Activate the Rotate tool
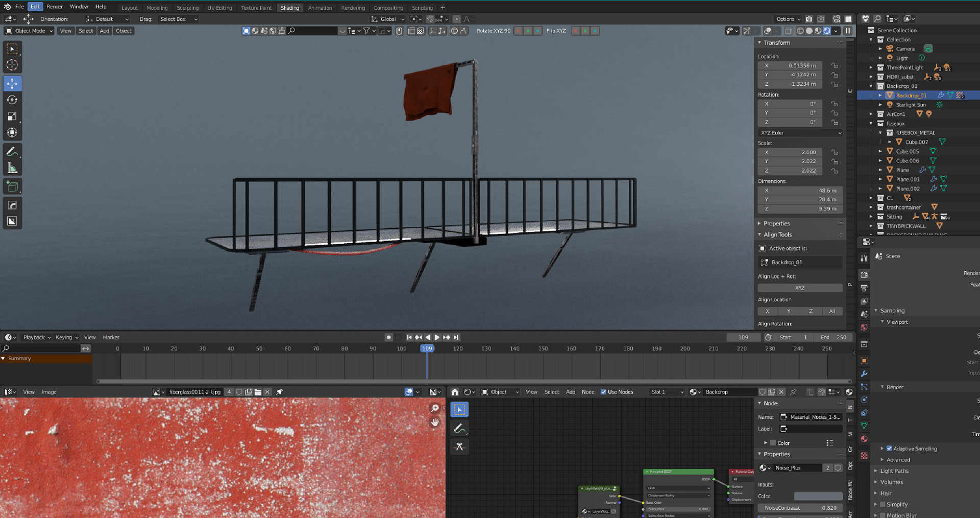 pos(12,100)
